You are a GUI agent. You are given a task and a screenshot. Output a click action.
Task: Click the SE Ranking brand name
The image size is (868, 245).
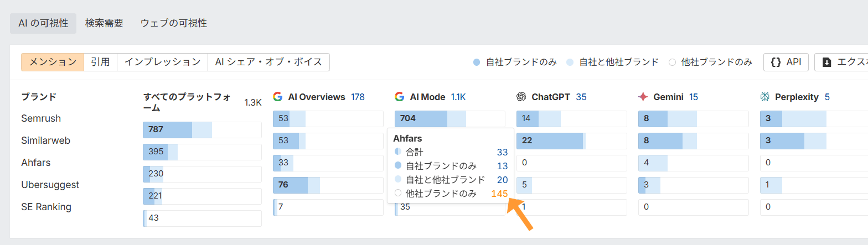[x=46, y=207]
